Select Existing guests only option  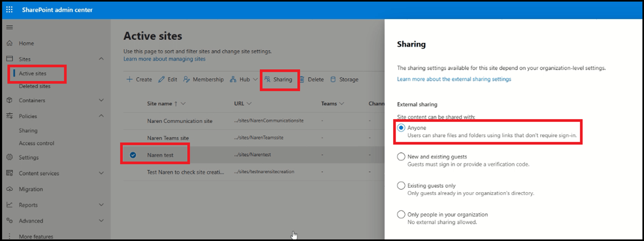(401, 185)
